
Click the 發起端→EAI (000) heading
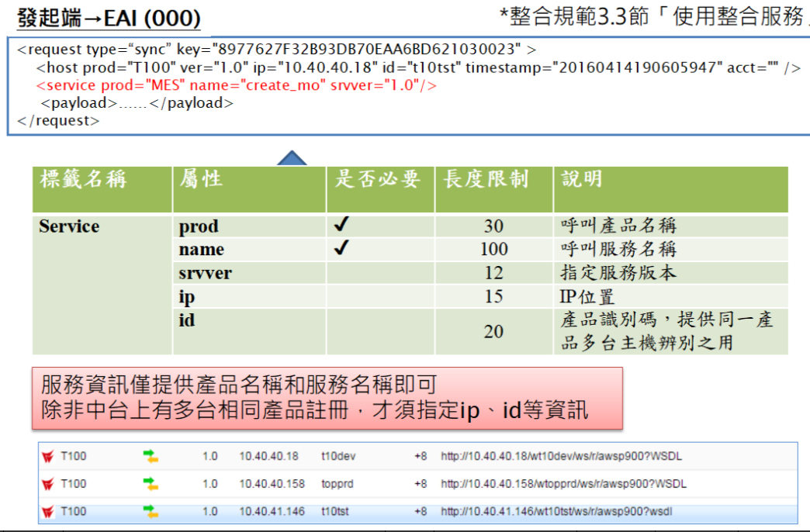pos(109,17)
